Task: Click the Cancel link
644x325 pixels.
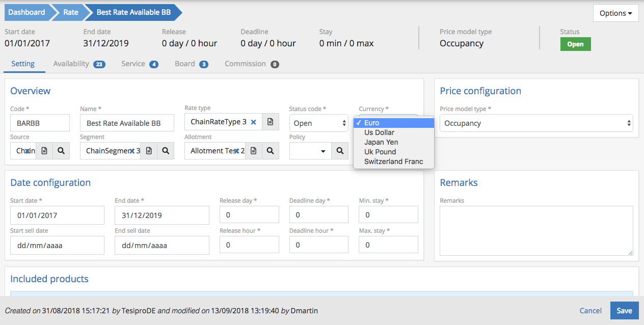Action: [591, 311]
